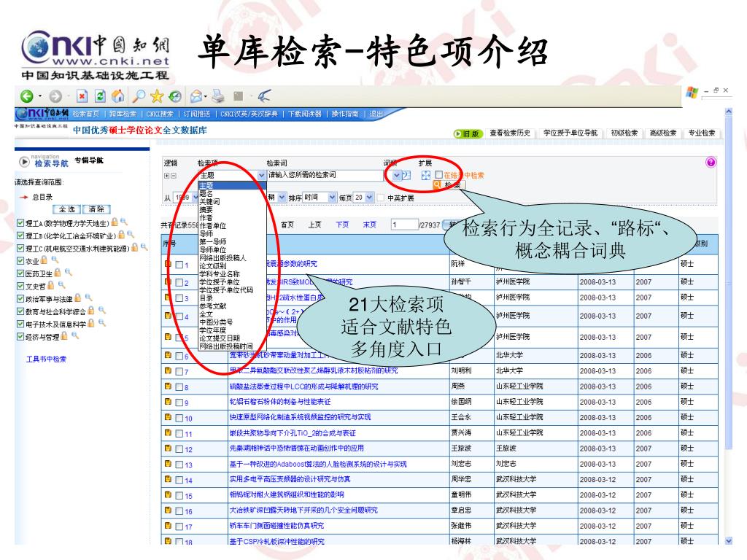Click the 检索导航 play arrow icon

point(24,162)
